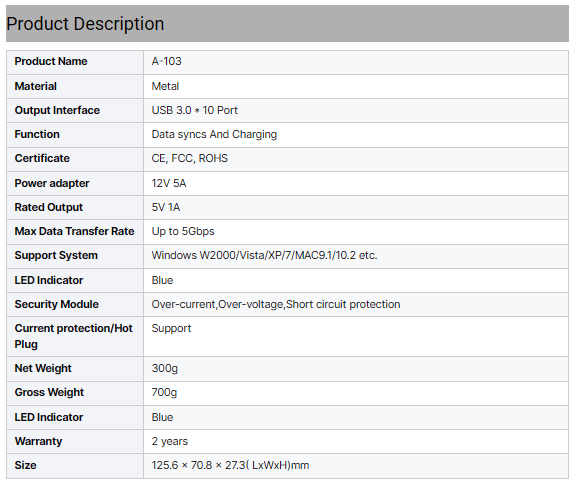Click the Windows W2000/Vista/XP support system text
Screen dimensions: 582x485
(264, 255)
